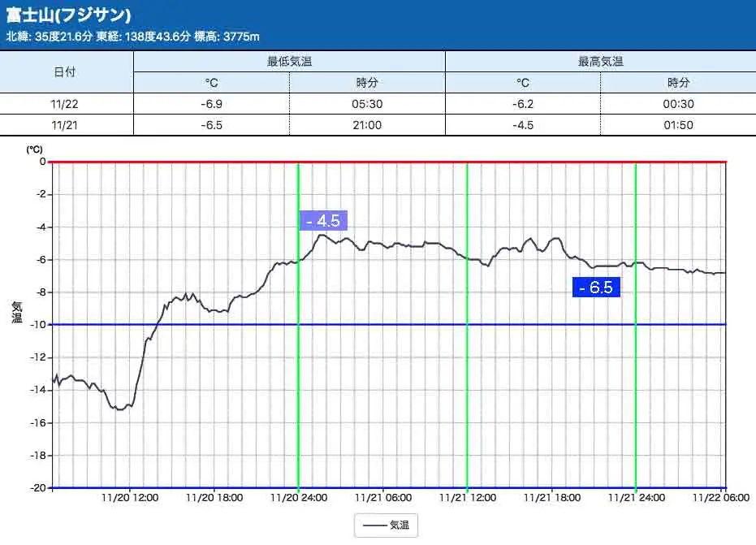The image size is (756, 545).
Task: Click the 富士山(フジサン) station title
Action: coord(68,15)
